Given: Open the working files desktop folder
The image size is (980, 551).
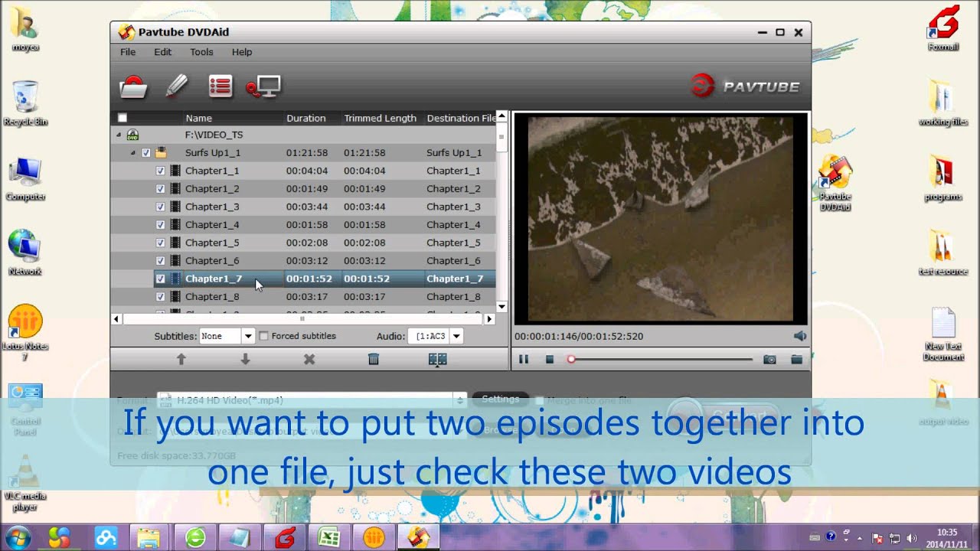Looking at the screenshot, I should [943, 103].
